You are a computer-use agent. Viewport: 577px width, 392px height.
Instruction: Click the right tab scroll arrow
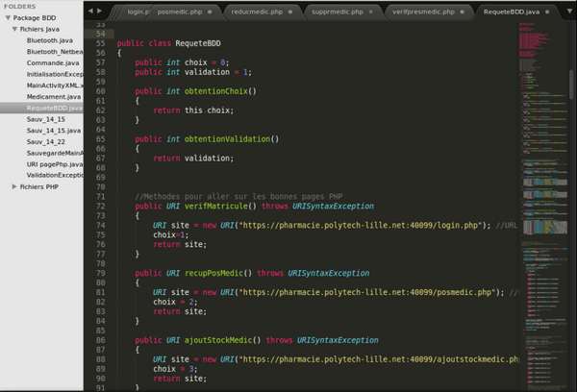coord(101,10)
